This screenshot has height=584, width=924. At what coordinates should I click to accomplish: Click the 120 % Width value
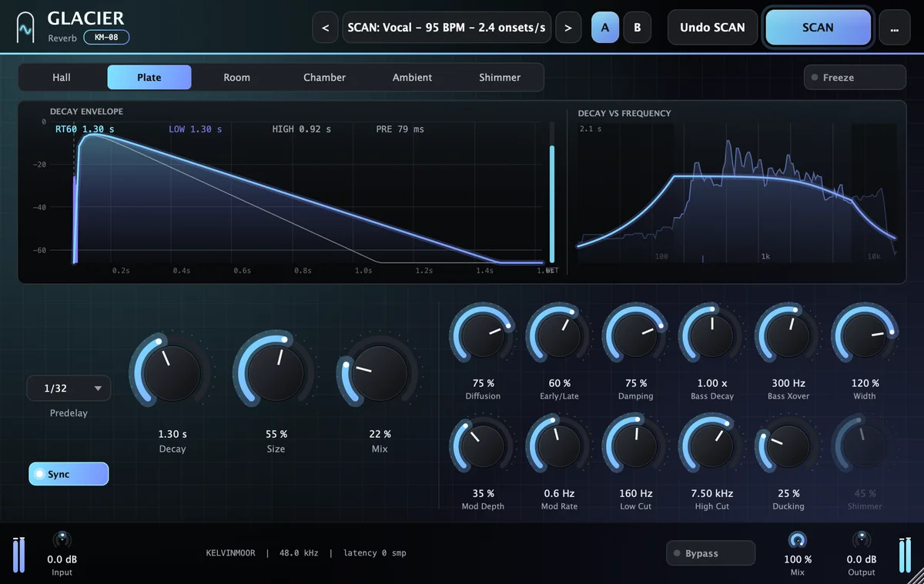pos(865,383)
